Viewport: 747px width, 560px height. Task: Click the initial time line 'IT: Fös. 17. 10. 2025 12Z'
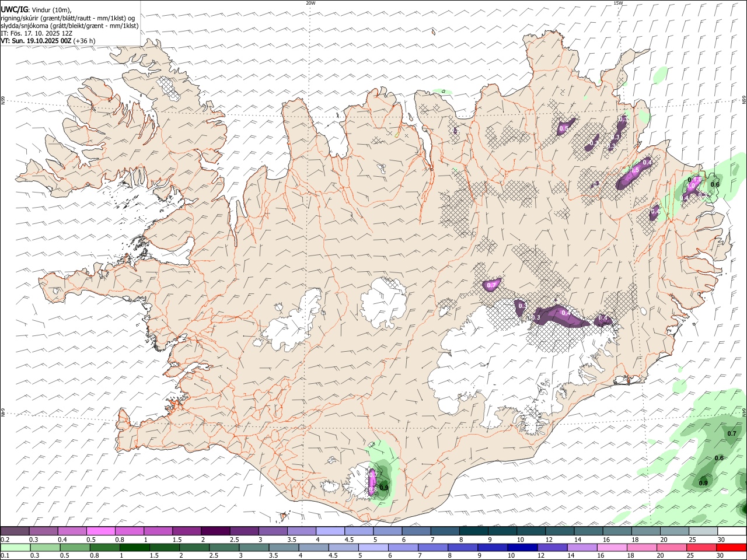(x=36, y=33)
